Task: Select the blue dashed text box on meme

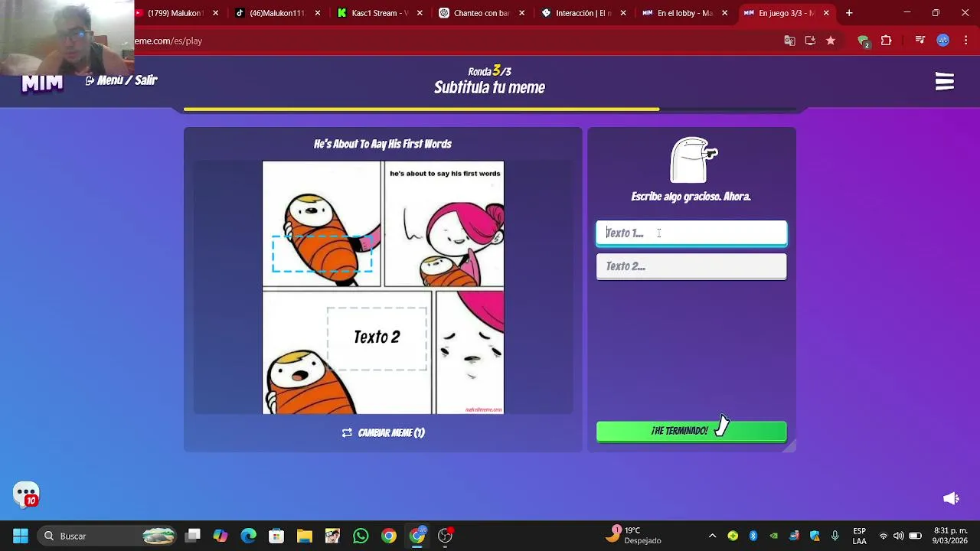Action: point(322,253)
